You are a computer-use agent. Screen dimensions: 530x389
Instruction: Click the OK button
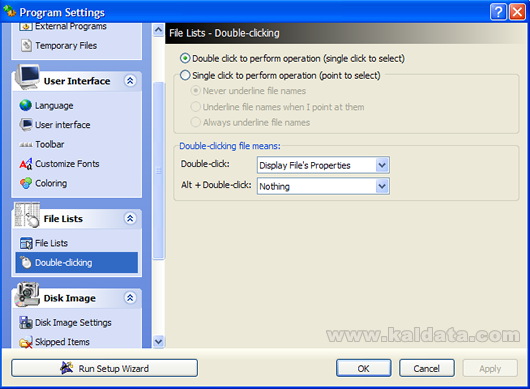364,368
